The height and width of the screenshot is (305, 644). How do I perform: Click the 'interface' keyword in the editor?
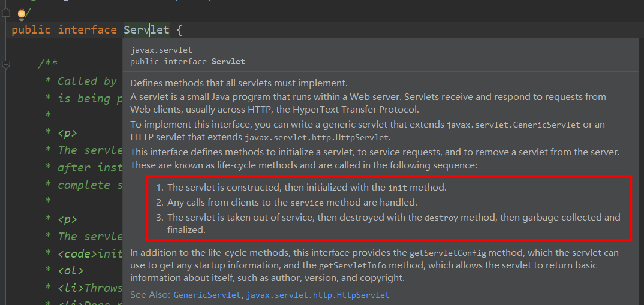point(87,30)
